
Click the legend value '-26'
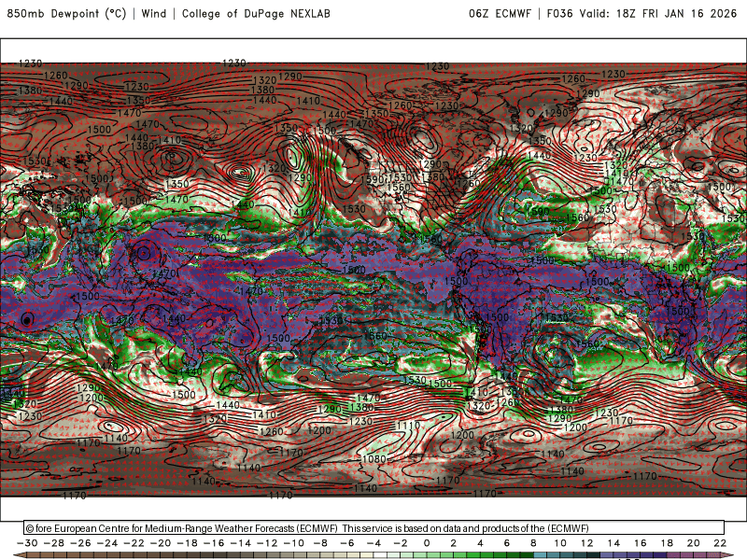click(x=80, y=543)
